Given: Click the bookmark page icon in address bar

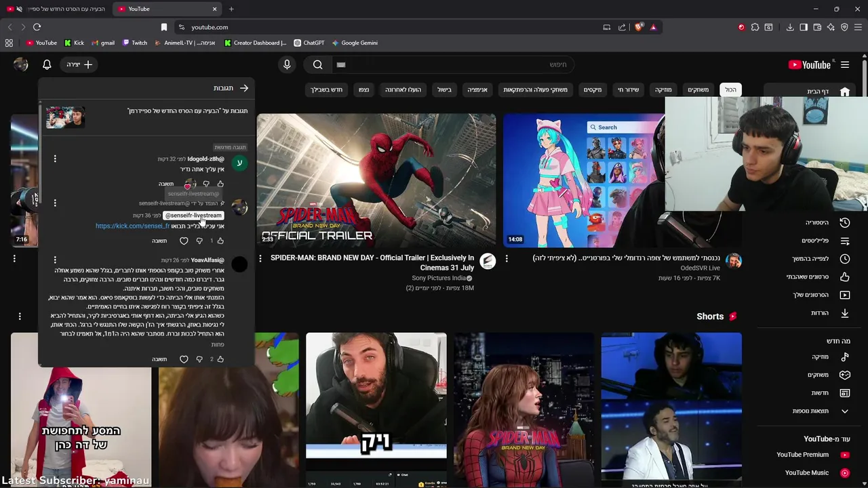Looking at the screenshot, I should (x=163, y=27).
